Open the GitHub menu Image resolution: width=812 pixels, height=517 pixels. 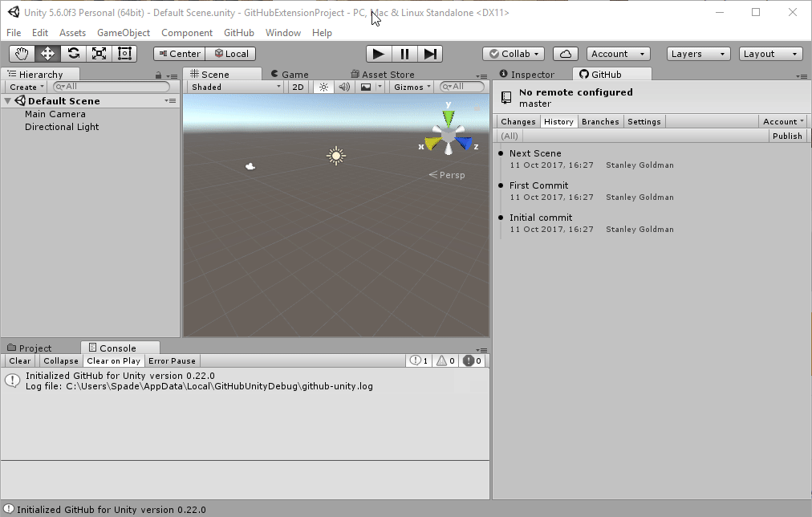[x=239, y=33]
